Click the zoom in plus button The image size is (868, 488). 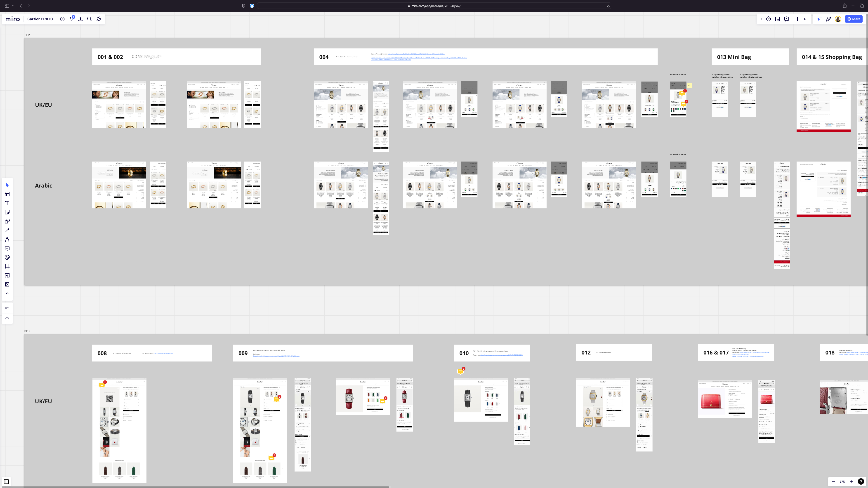[851, 482]
